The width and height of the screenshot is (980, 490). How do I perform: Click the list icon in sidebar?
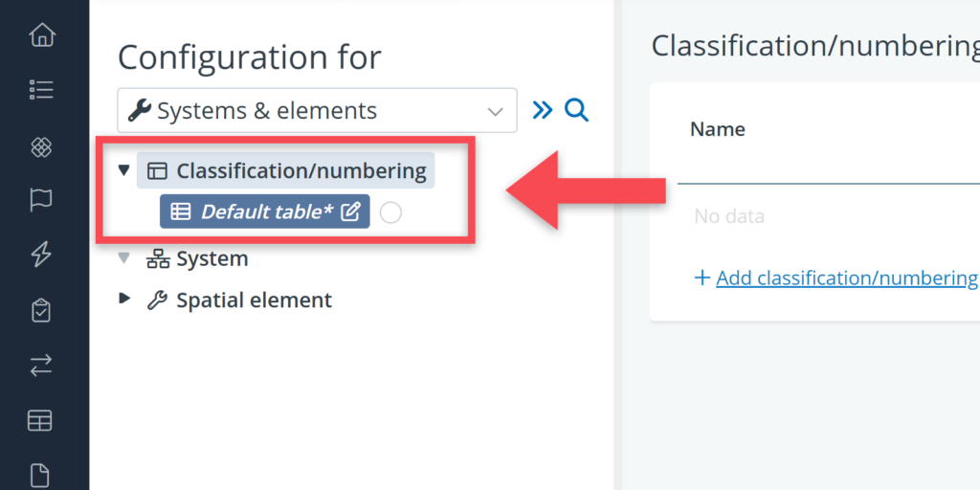[x=42, y=90]
